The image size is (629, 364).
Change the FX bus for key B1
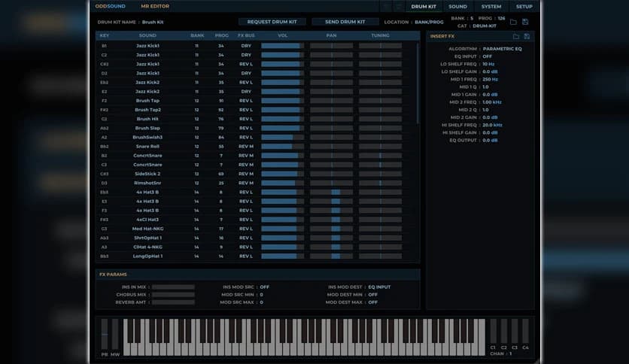point(246,46)
